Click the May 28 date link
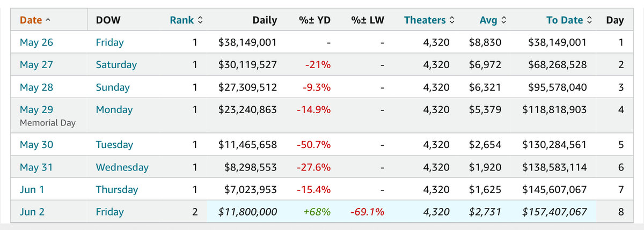 point(36,87)
